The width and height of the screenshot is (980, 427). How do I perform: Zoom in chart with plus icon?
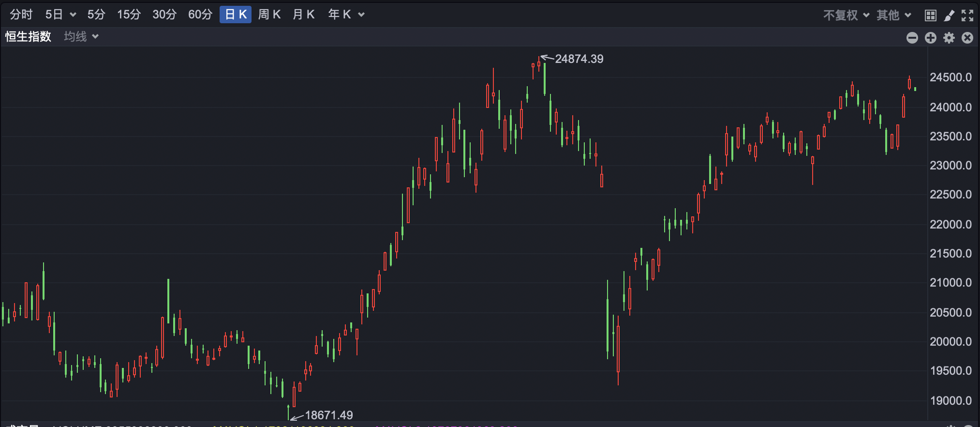[x=931, y=38]
